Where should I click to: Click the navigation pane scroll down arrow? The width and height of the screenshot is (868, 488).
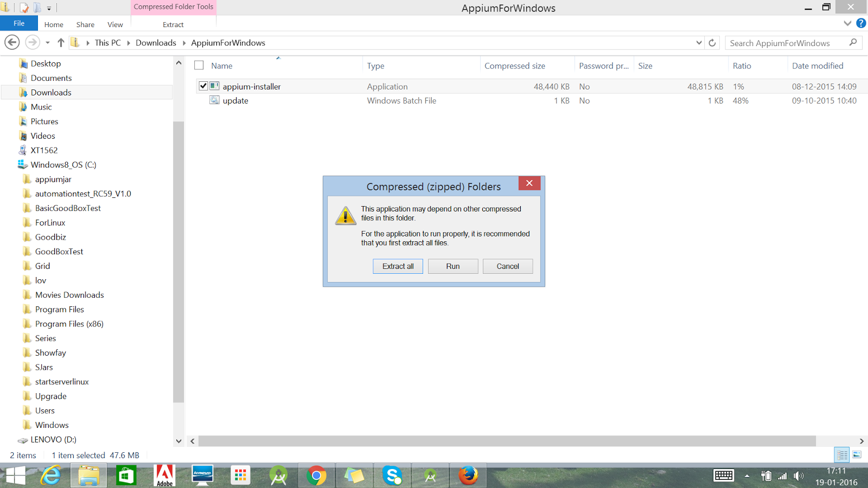pyautogui.click(x=178, y=441)
